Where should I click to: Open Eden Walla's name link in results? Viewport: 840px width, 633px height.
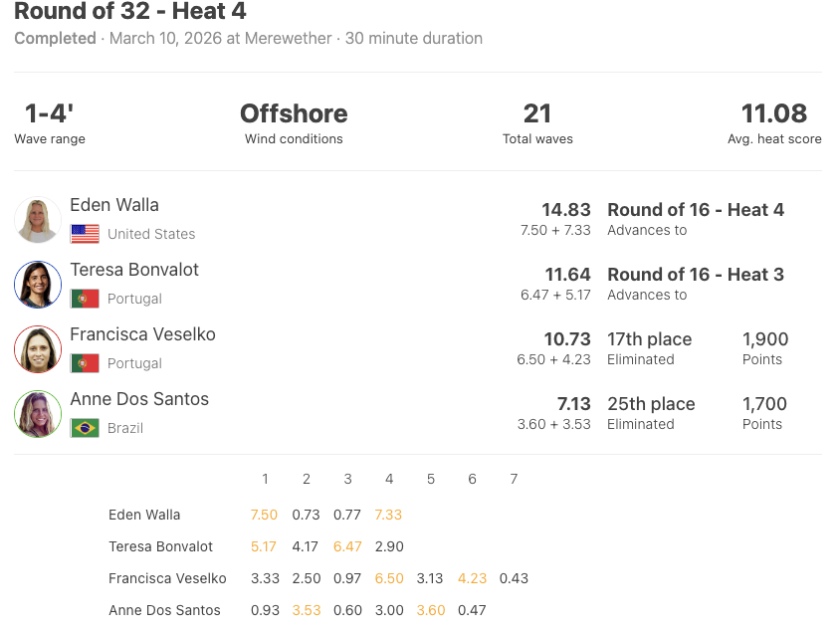click(114, 205)
